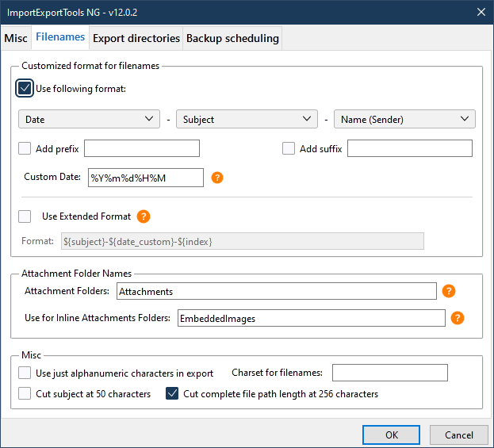The height and width of the screenshot is (448, 494).
Task: Enable Cut subject at 50 characters
Action: 25,393
